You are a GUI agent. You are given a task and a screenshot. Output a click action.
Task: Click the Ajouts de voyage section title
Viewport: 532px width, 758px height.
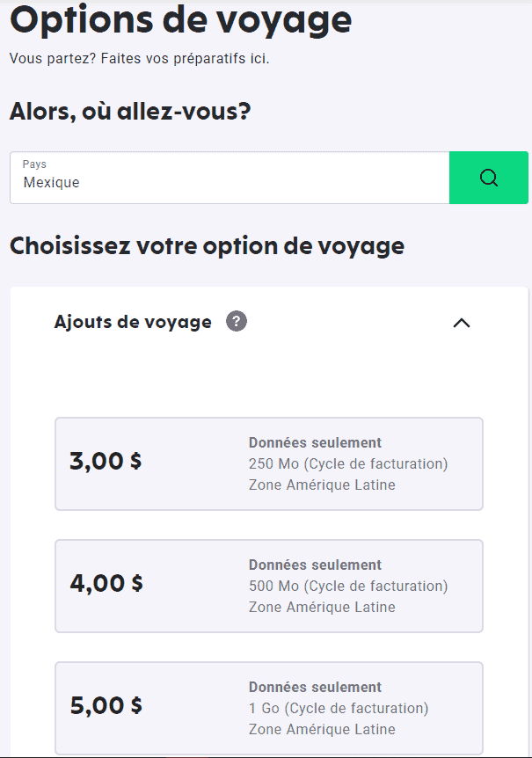pos(133,322)
